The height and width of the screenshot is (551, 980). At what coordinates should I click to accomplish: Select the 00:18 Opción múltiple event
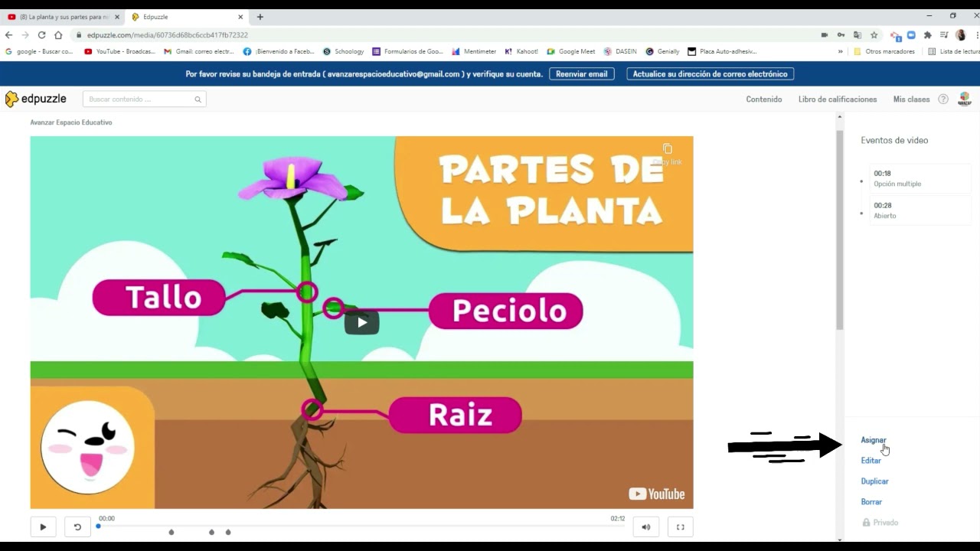[920, 178]
